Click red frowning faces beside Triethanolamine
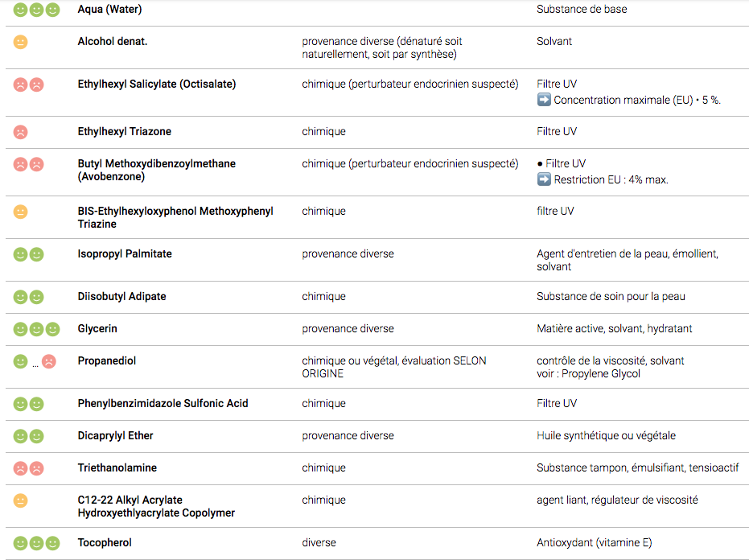Viewport: 749px width, 560px height. point(29,468)
